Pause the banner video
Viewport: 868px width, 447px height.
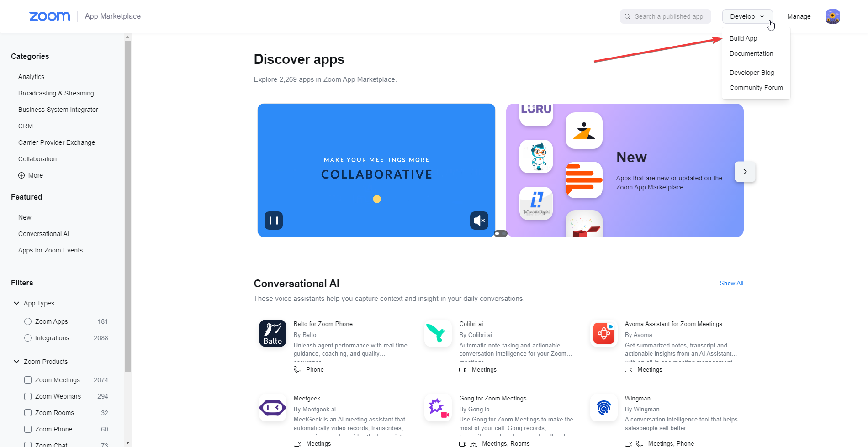pos(274,221)
